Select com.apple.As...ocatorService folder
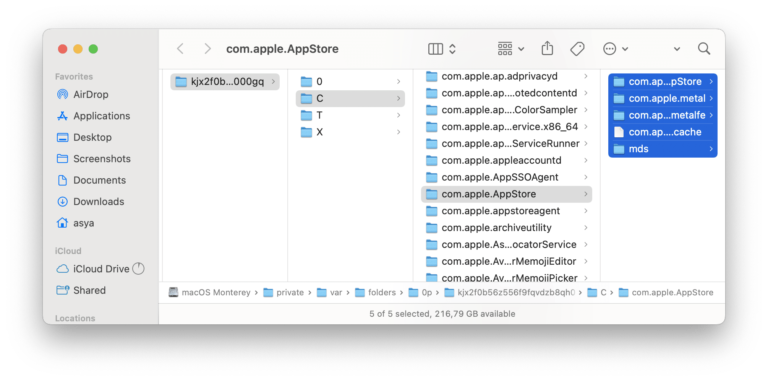 click(x=506, y=244)
